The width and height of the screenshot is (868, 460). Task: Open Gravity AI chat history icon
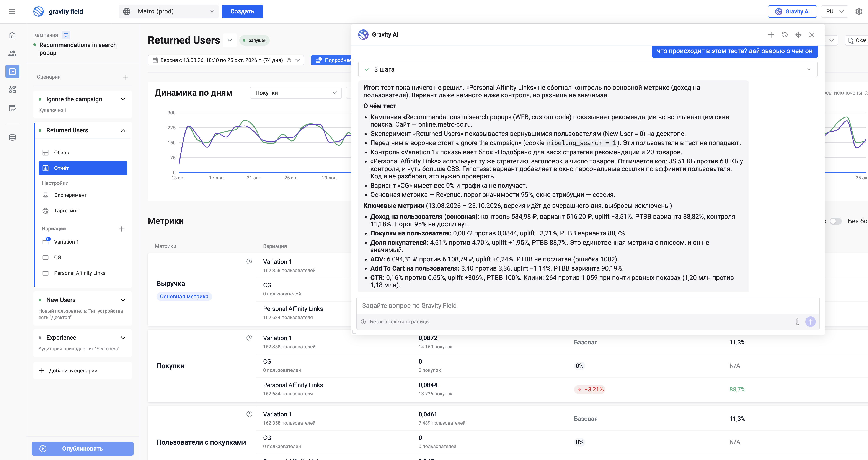click(785, 35)
